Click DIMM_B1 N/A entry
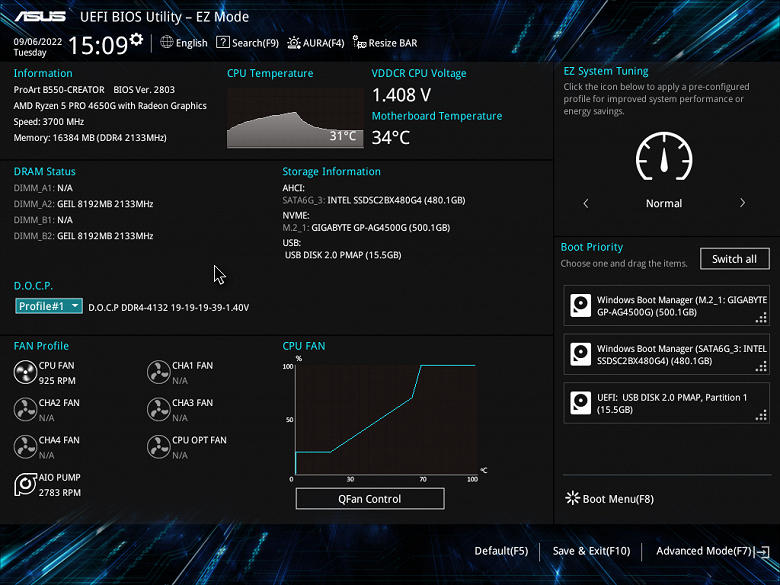 tap(43, 219)
